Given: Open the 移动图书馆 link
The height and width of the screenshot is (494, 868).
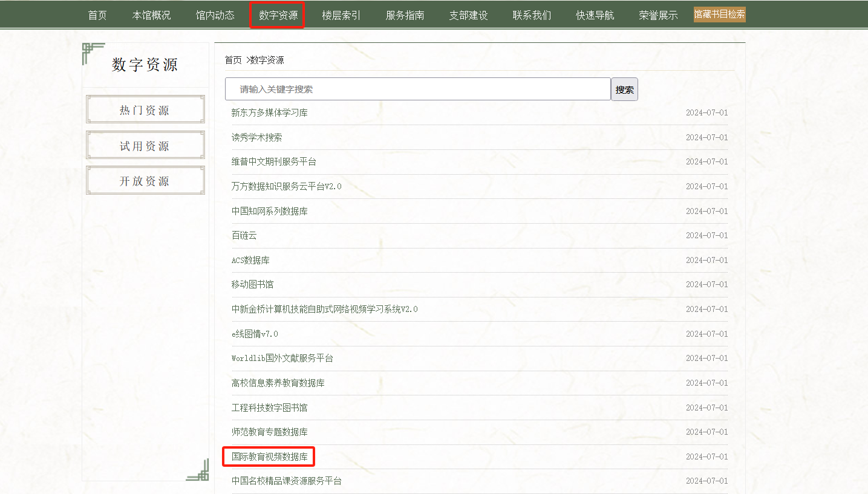Looking at the screenshot, I should 252,284.
